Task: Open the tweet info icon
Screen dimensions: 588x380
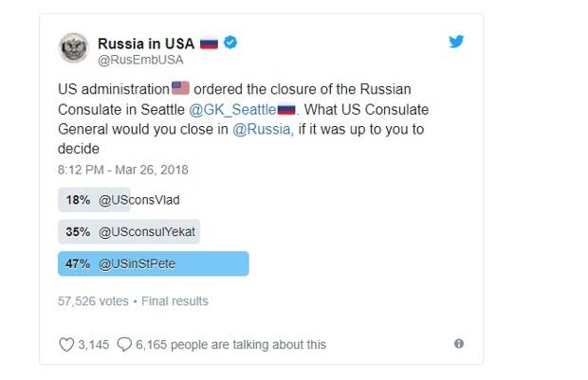Action: click(x=459, y=344)
